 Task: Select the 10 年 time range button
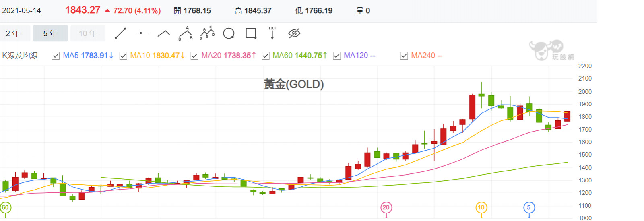88,33
